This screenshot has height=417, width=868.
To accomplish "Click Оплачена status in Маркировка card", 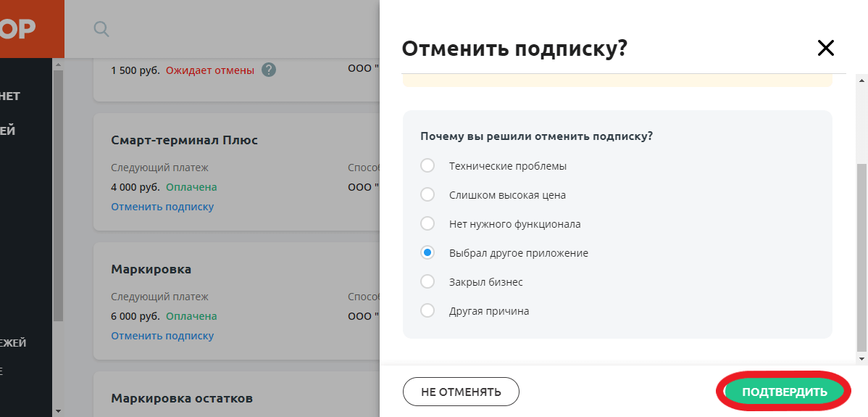I will (x=191, y=316).
